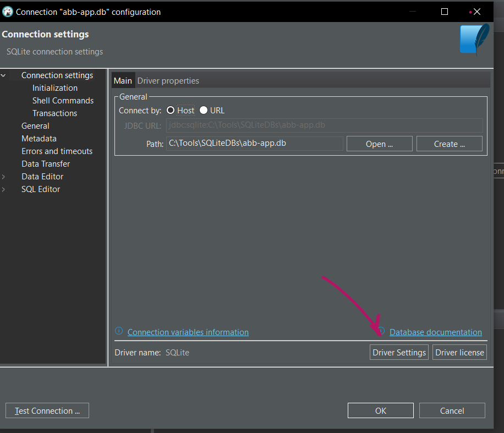Open the Driver Settings dialog
504x433 pixels.
[399, 352]
